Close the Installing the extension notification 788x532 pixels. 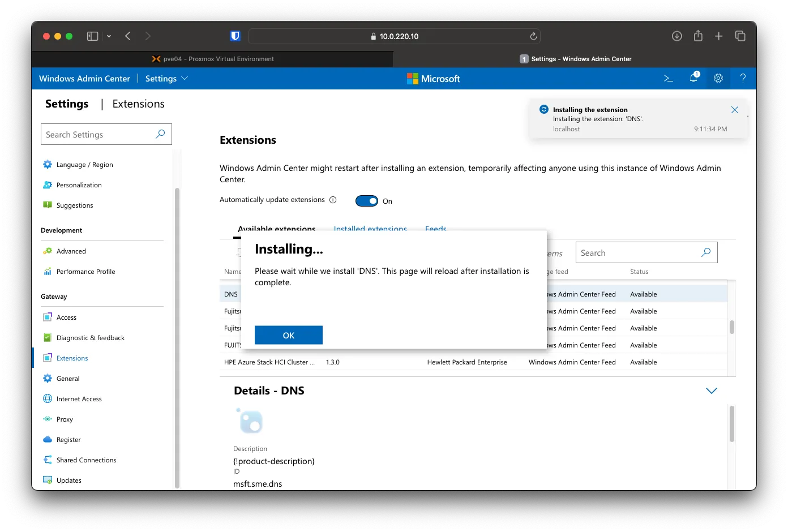point(735,110)
